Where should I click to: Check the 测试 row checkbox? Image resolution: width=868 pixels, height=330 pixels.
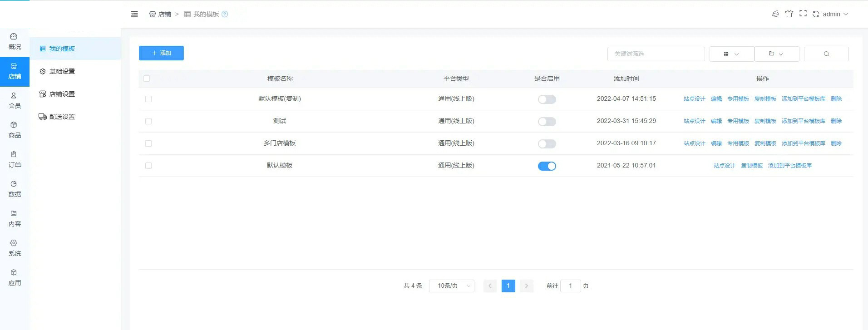click(148, 121)
